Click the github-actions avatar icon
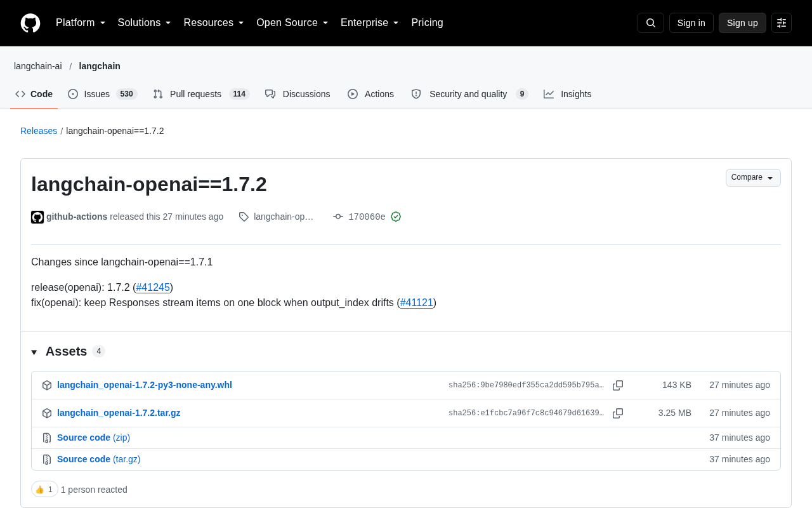This screenshot has width=812, height=508. tap(37, 217)
